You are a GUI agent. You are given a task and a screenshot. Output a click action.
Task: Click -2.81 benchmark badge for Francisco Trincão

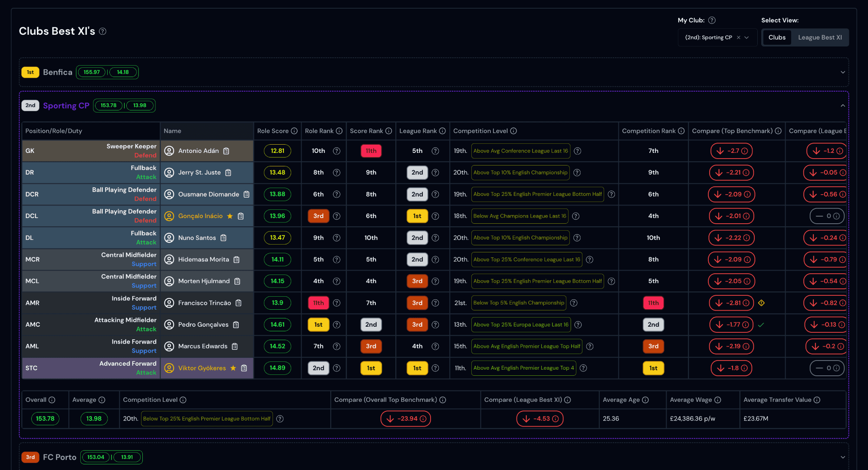[x=732, y=303]
